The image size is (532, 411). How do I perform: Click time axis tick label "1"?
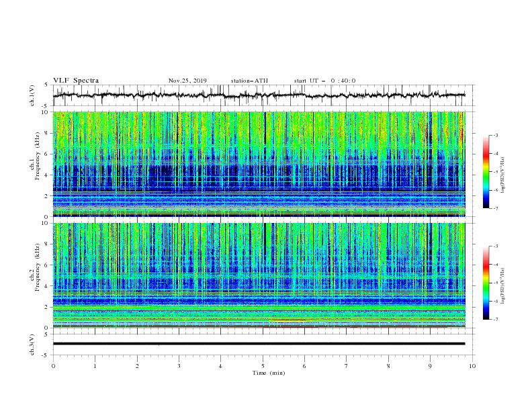95,366
